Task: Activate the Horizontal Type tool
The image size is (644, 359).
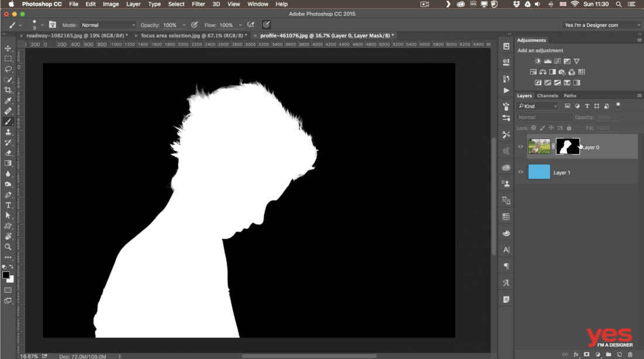Action: [8, 205]
